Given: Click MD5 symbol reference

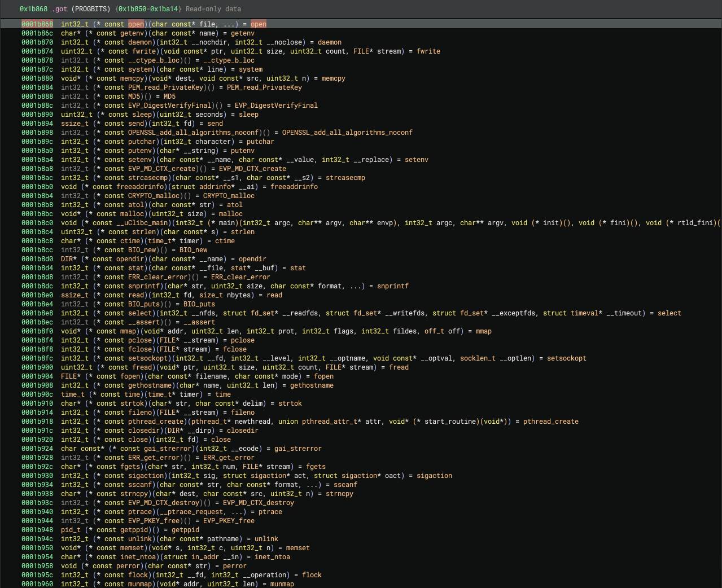Looking at the screenshot, I should pyautogui.click(x=169, y=96).
